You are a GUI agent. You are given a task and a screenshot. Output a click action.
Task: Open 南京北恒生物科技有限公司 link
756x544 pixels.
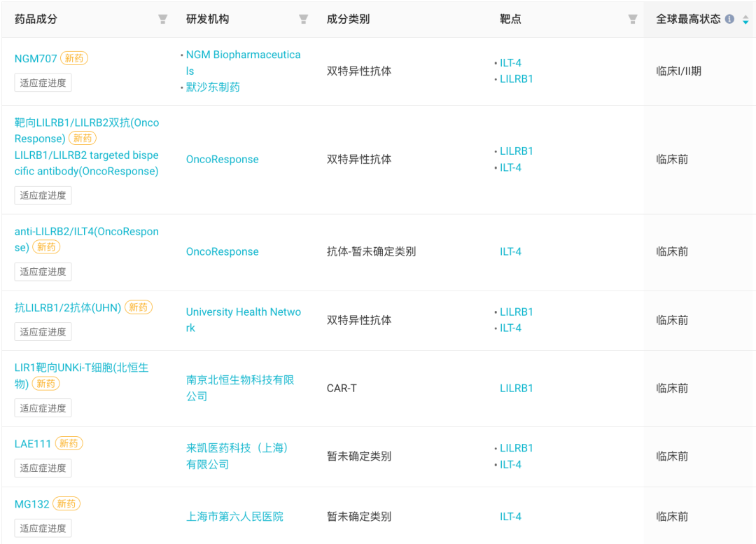(239, 388)
